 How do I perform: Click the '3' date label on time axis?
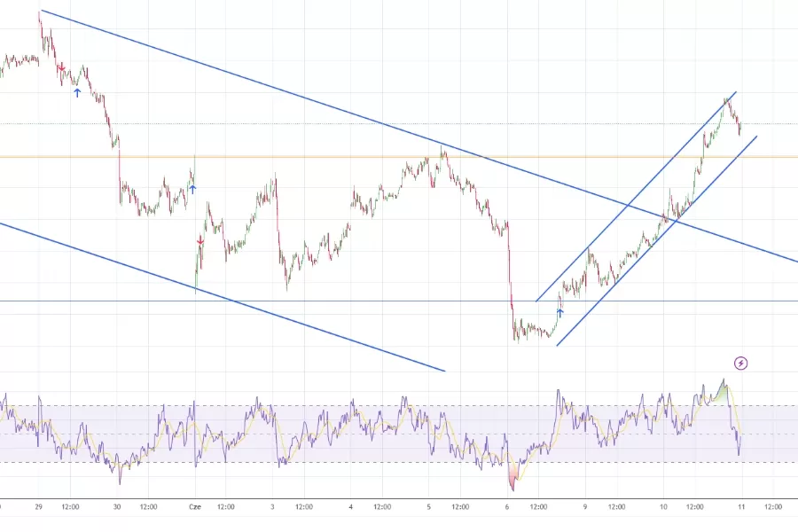pyautogui.click(x=273, y=506)
